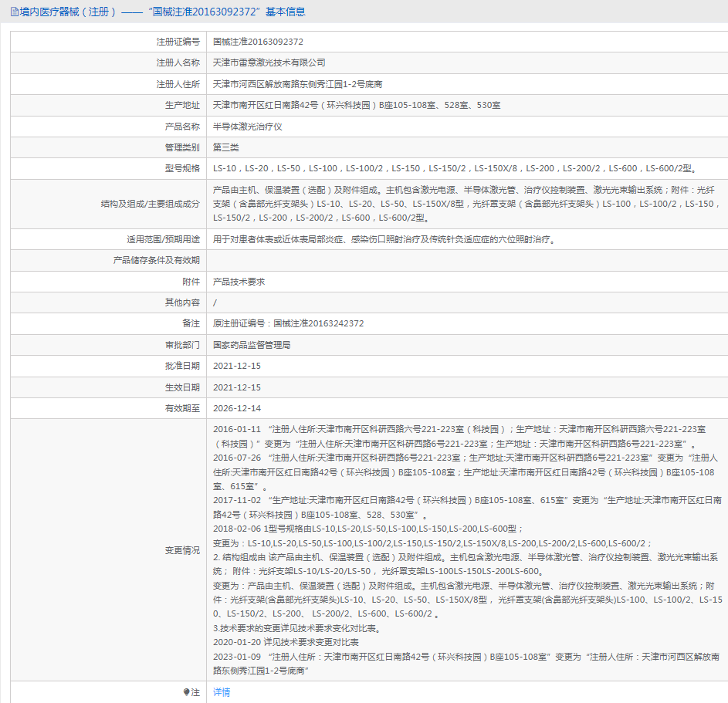Click the 结构及组成/主要组成成分 row label
The height and width of the screenshot is (703, 728).
pyautogui.click(x=150, y=204)
